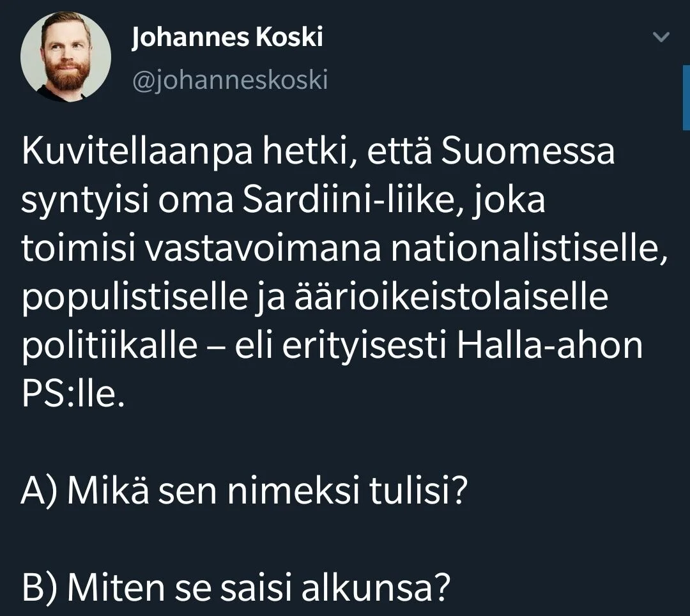Expand the tweet options chevron menu

click(663, 38)
